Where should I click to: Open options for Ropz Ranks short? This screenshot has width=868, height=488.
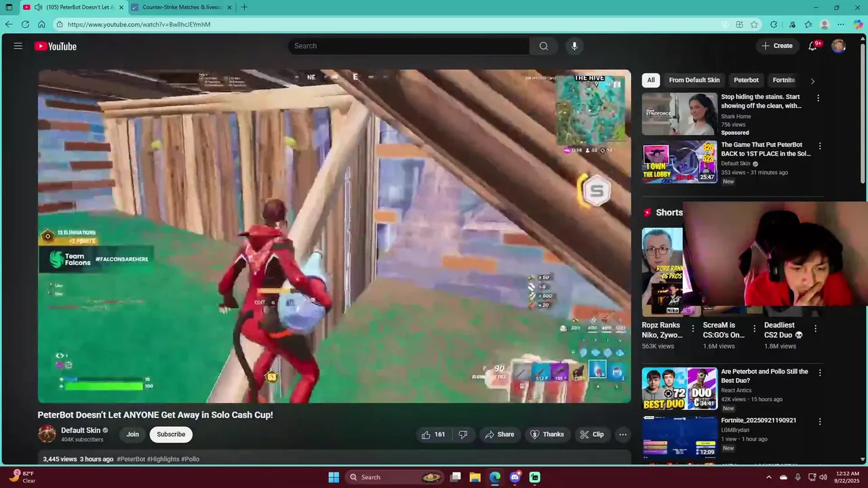pos(692,329)
